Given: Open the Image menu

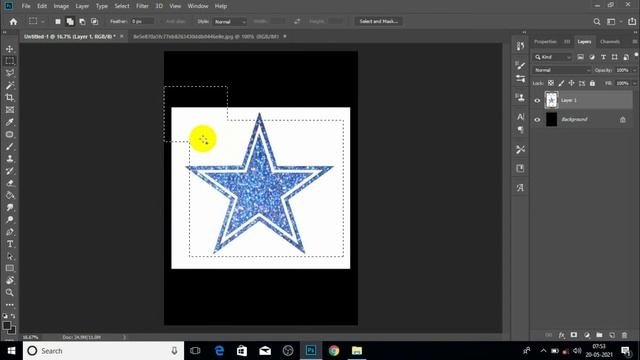Looking at the screenshot, I should [x=61, y=6].
